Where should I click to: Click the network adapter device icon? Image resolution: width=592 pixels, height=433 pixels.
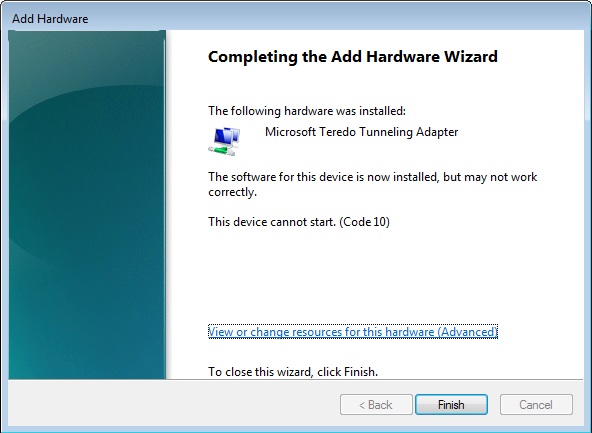(224, 141)
